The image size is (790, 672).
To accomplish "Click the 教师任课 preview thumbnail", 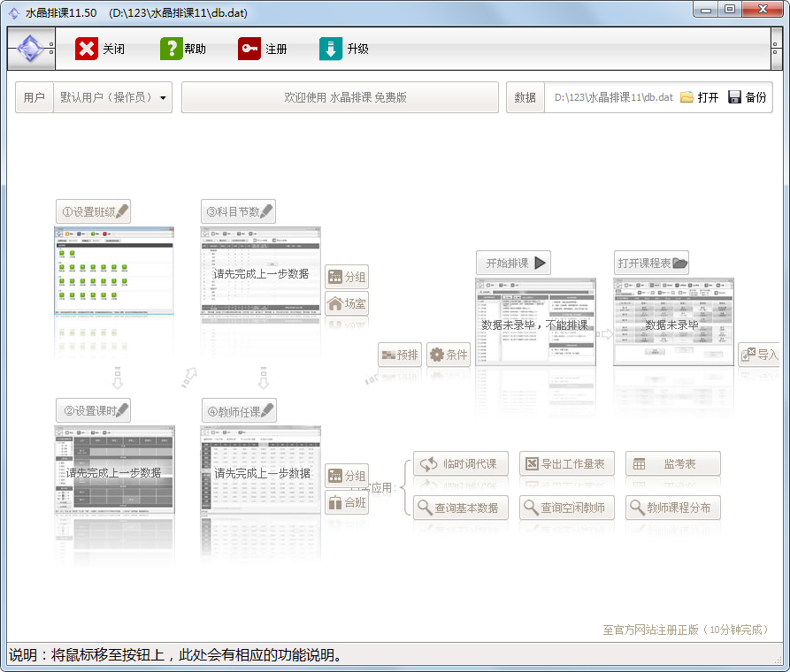I will [x=260, y=470].
